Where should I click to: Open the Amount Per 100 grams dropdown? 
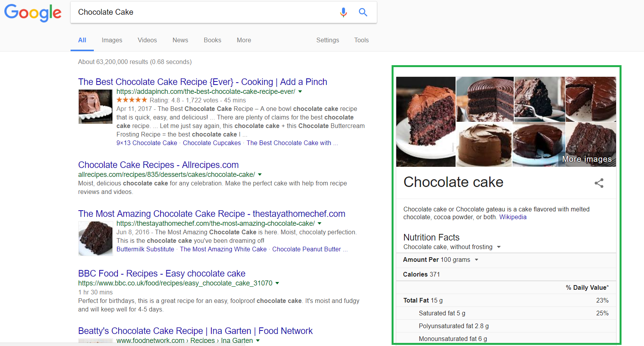pyautogui.click(x=477, y=260)
